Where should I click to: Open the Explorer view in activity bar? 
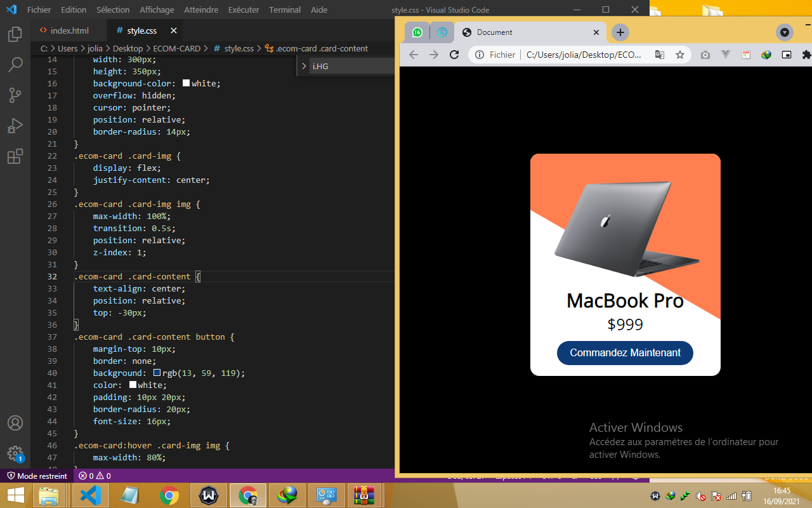click(x=15, y=34)
